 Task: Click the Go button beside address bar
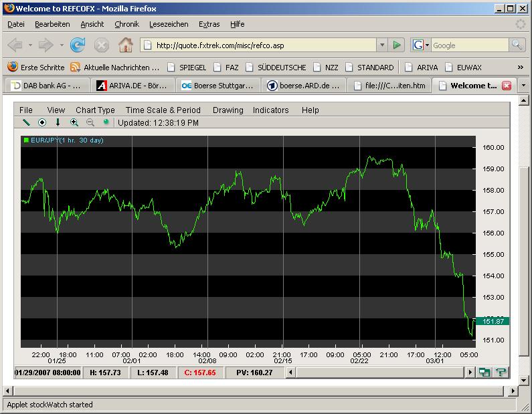click(x=397, y=45)
